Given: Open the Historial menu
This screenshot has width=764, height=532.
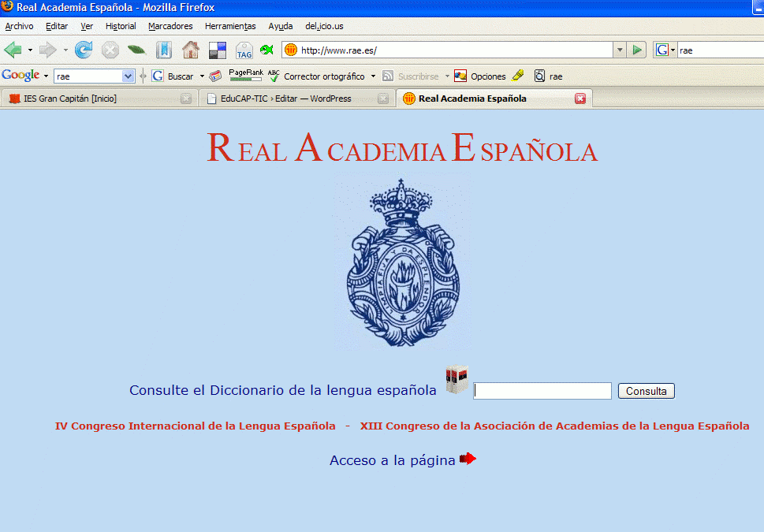Looking at the screenshot, I should coord(121,26).
